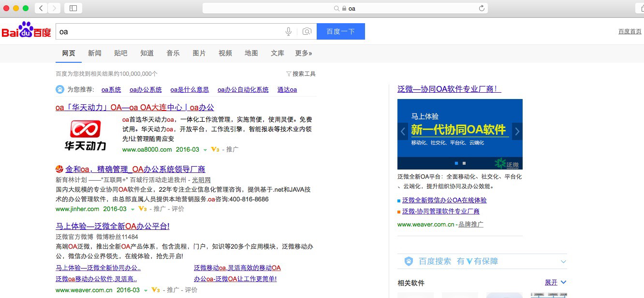Select the second carousel dot indicator
Image resolution: width=644 pixels, height=298 pixels.
[x=464, y=163]
